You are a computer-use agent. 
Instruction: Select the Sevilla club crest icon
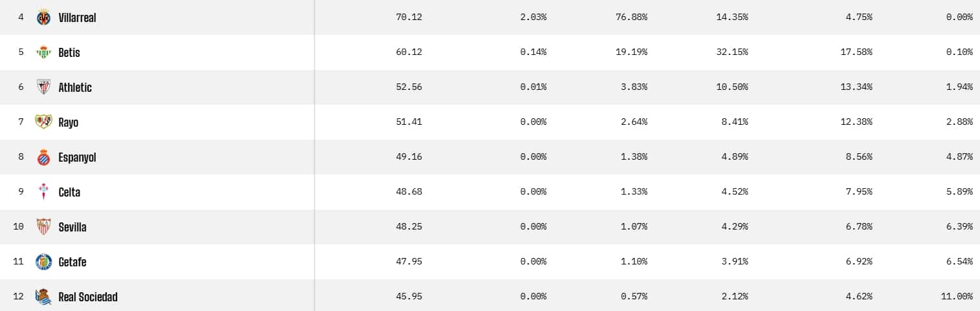[x=43, y=227]
